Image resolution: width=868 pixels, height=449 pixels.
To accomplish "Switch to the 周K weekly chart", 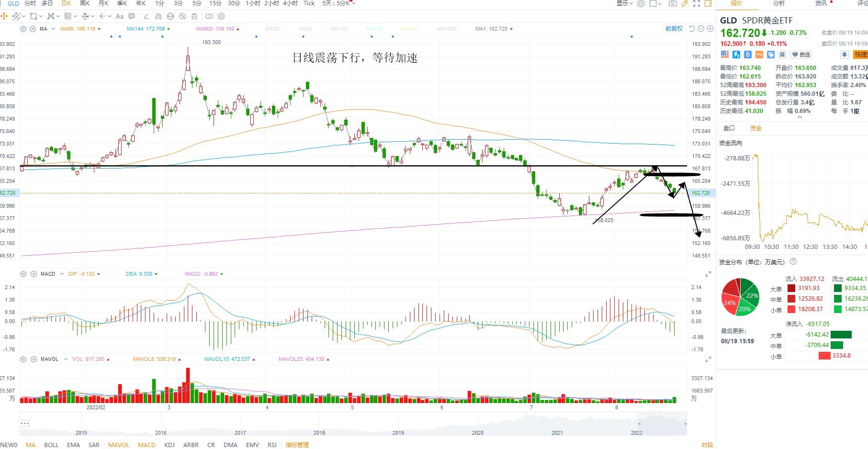I will (85, 3).
